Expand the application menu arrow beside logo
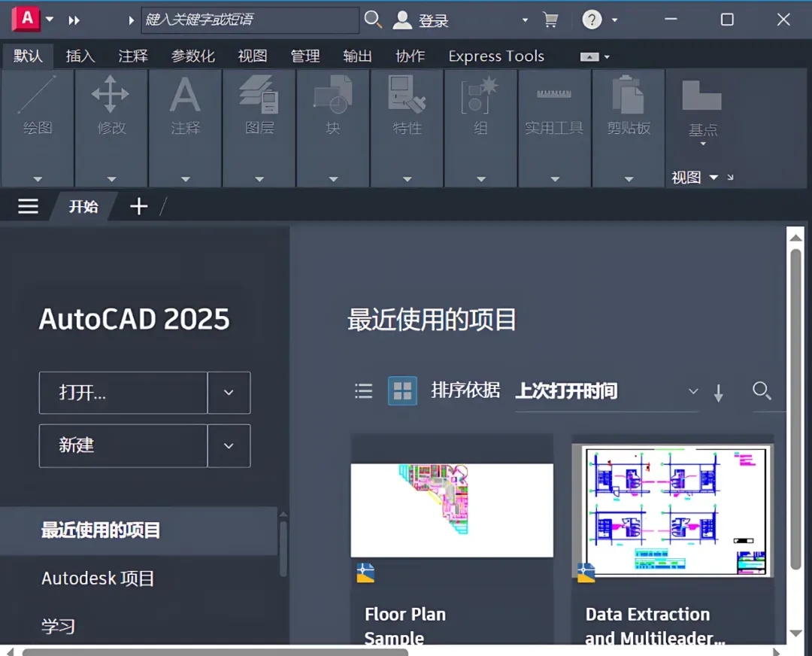Image resolution: width=812 pixels, height=656 pixels. point(50,20)
